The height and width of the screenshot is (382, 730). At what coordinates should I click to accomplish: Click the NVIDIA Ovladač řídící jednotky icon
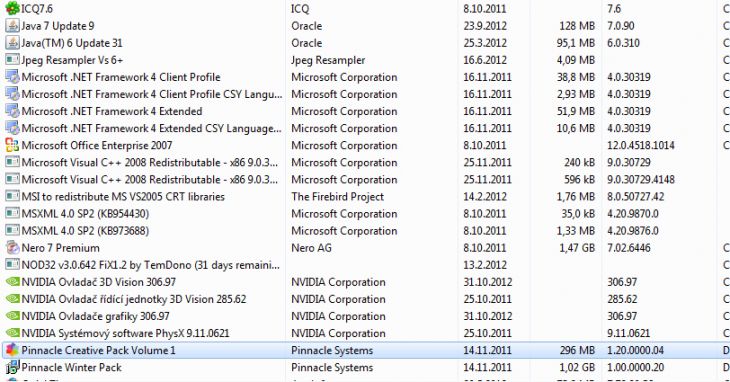coord(12,299)
